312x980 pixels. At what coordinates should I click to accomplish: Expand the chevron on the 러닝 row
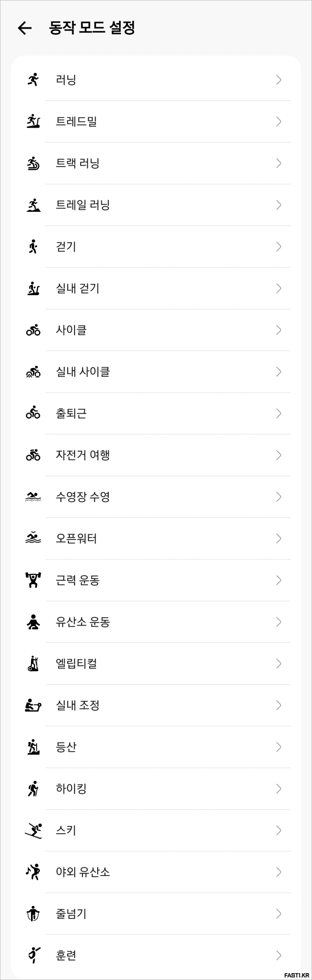(x=279, y=80)
